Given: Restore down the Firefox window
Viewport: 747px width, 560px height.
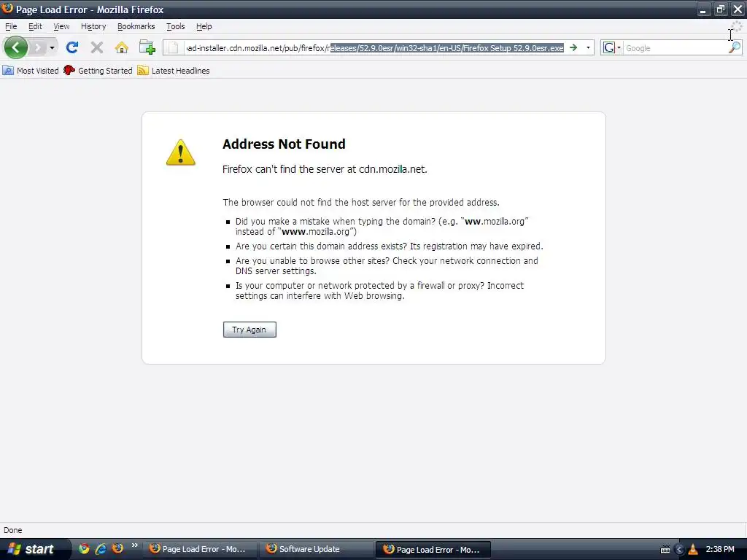Looking at the screenshot, I should [720, 9].
